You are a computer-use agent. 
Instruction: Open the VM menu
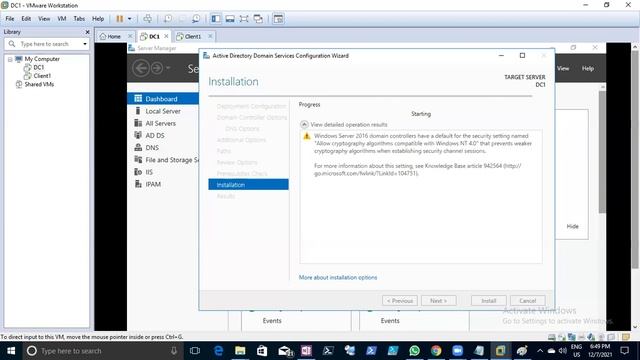62,19
